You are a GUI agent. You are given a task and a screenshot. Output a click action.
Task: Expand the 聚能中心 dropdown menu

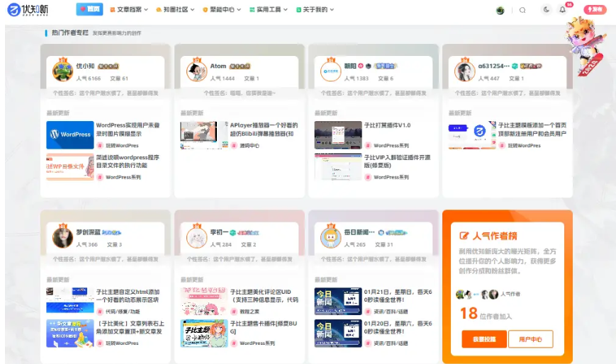tap(222, 9)
